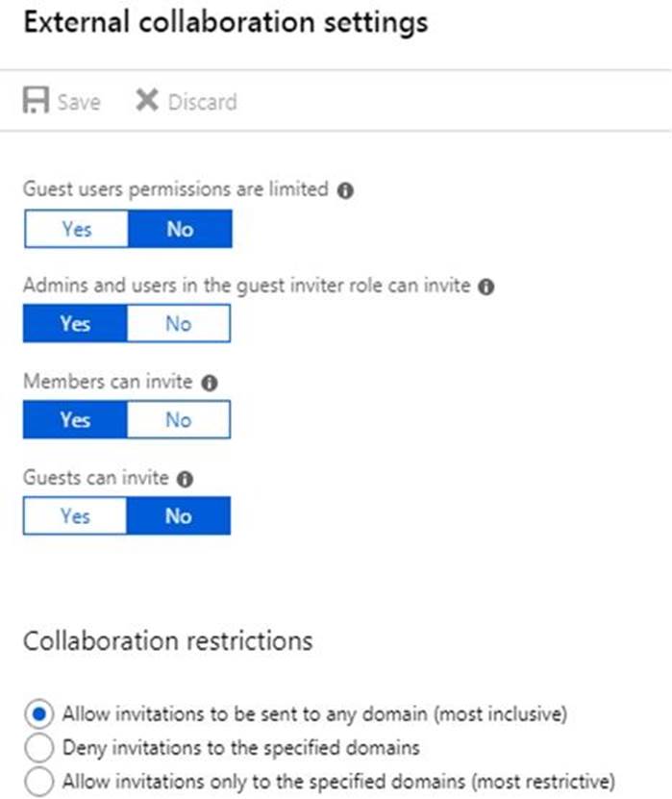Show info tooltip for guest inviter role

[486, 287]
